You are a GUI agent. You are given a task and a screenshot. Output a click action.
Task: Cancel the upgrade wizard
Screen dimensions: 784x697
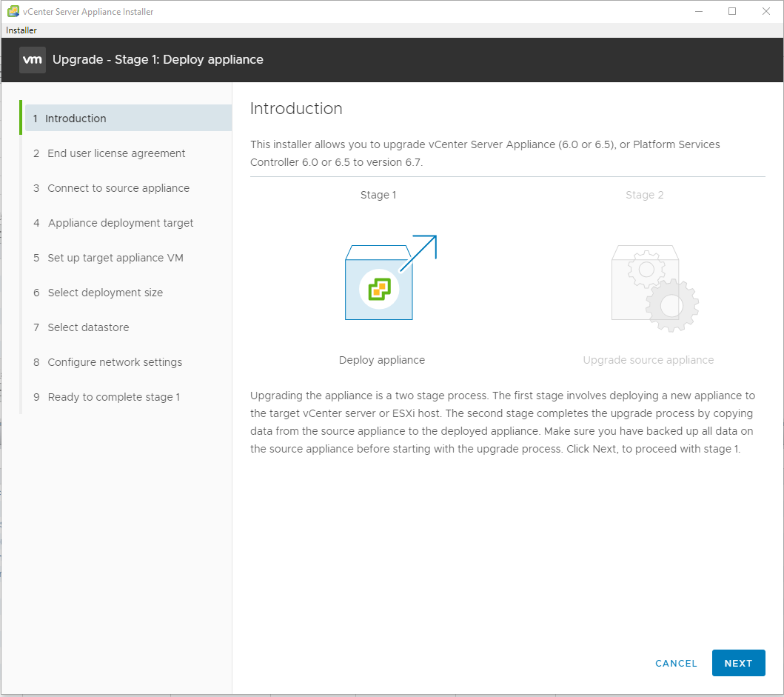tap(676, 664)
